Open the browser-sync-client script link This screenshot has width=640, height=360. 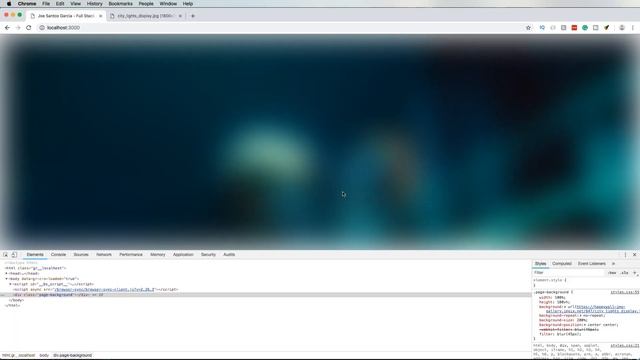tap(104, 289)
